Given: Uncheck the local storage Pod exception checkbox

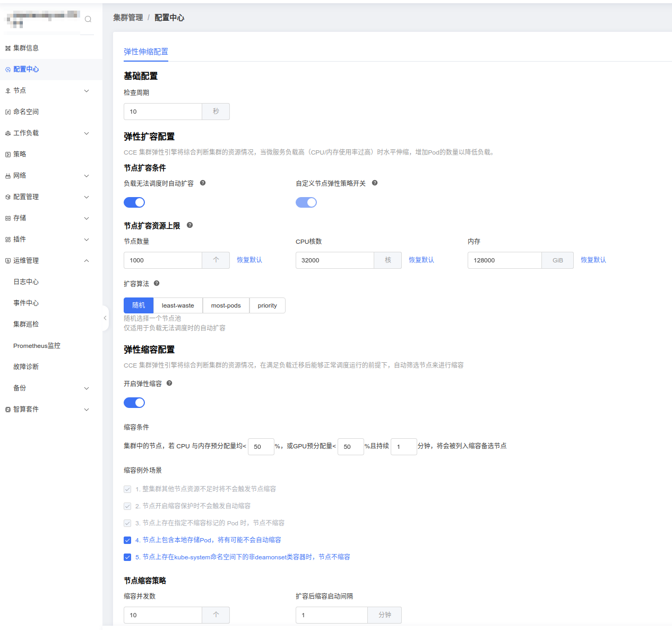Looking at the screenshot, I should click(127, 540).
